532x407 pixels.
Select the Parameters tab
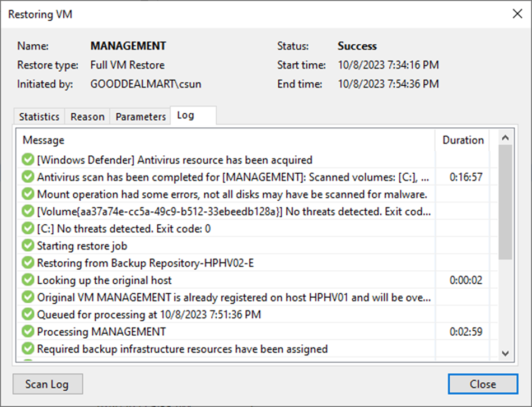[x=141, y=117]
